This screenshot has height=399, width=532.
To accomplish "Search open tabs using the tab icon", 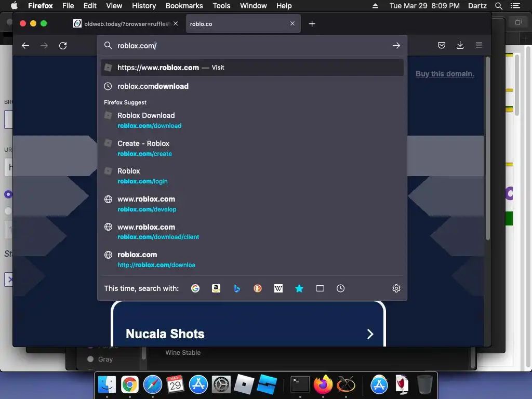I will (x=320, y=288).
